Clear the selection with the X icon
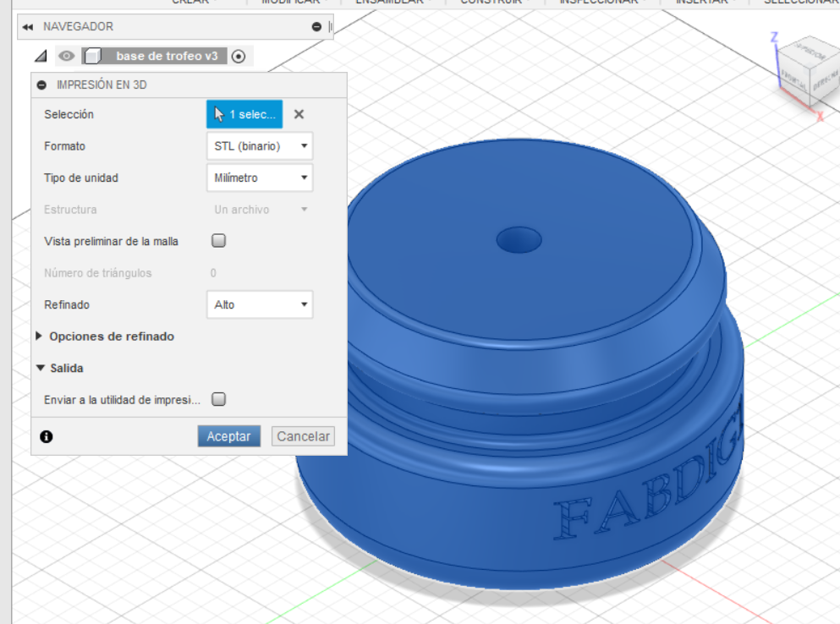This screenshot has width=840, height=624. tap(299, 114)
